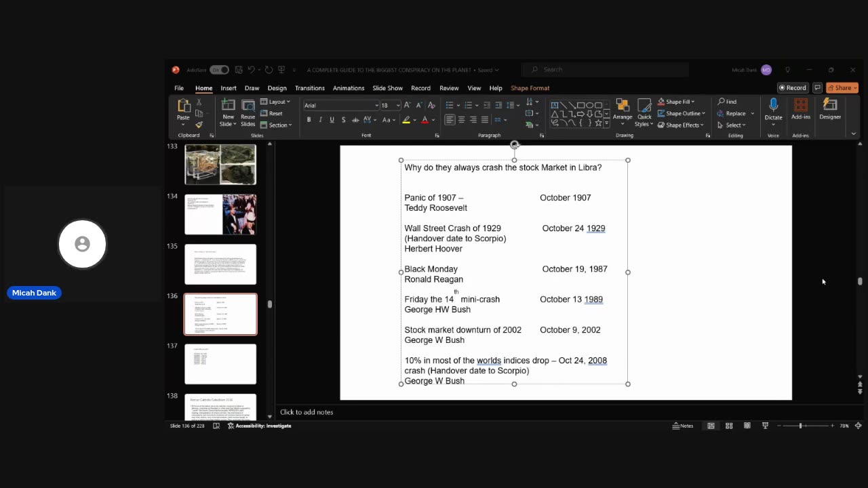This screenshot has width=868, height=488.
Task: Toggle Strikethrough formatting
Action: coord(355,120)
